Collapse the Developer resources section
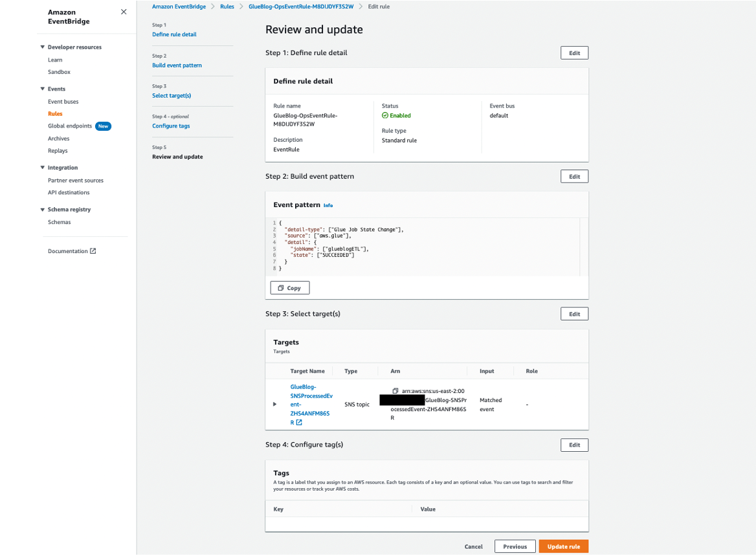The height and width of the screenshot is (556, 756). (43, 47)
